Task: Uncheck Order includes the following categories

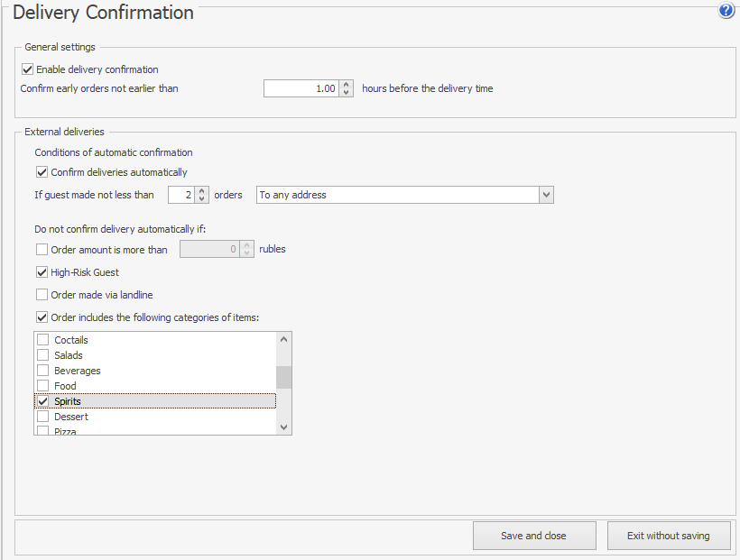Action: click(42, 317)
